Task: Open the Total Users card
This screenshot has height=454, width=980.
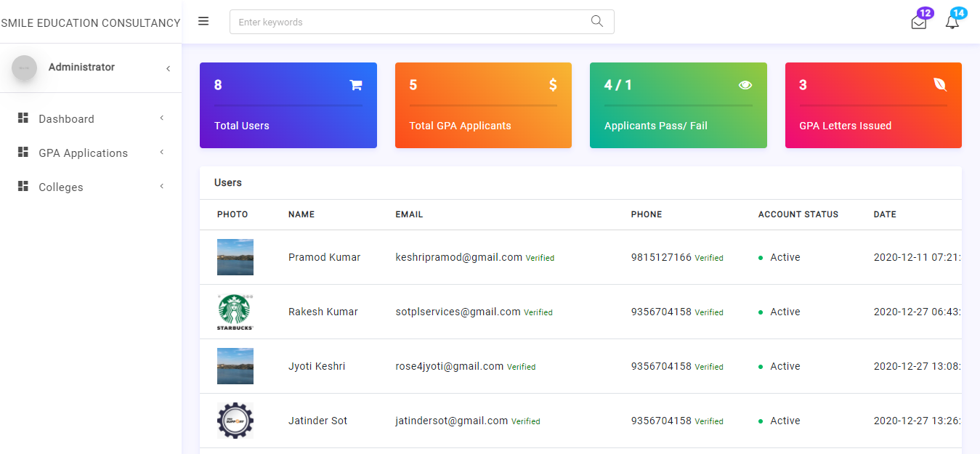Action: (x=288, y=105)
